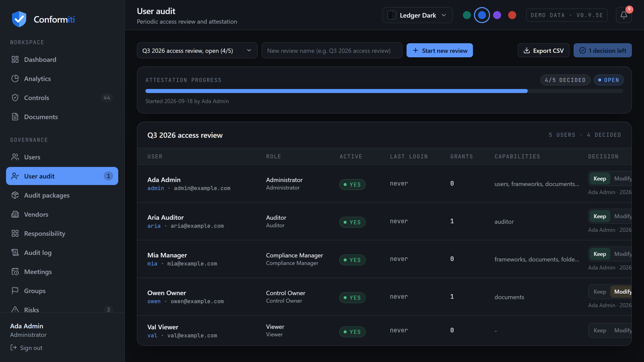This screenshot has height=362, width=644.
Task: View the Audit log
Action: click(62, 253)
